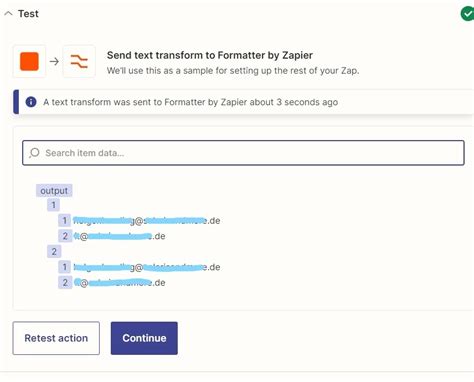Click the magnifier search icon
Image resolution: width=474 pixels, height=382 pixels.
pyautogui.click(x=34, y=153)
